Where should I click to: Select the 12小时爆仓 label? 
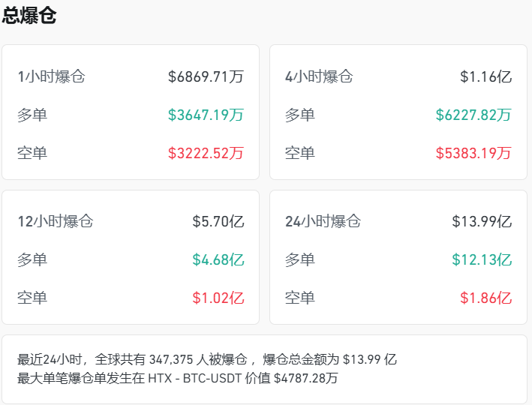click(x=56, y=222)
